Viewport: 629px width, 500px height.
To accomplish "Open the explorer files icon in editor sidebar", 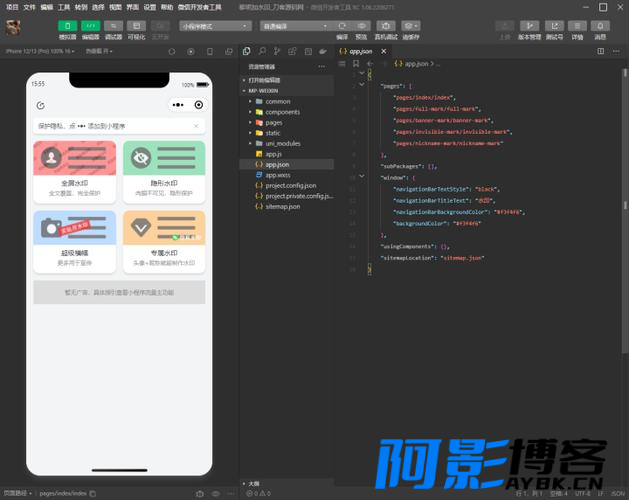I will (247, 51).
